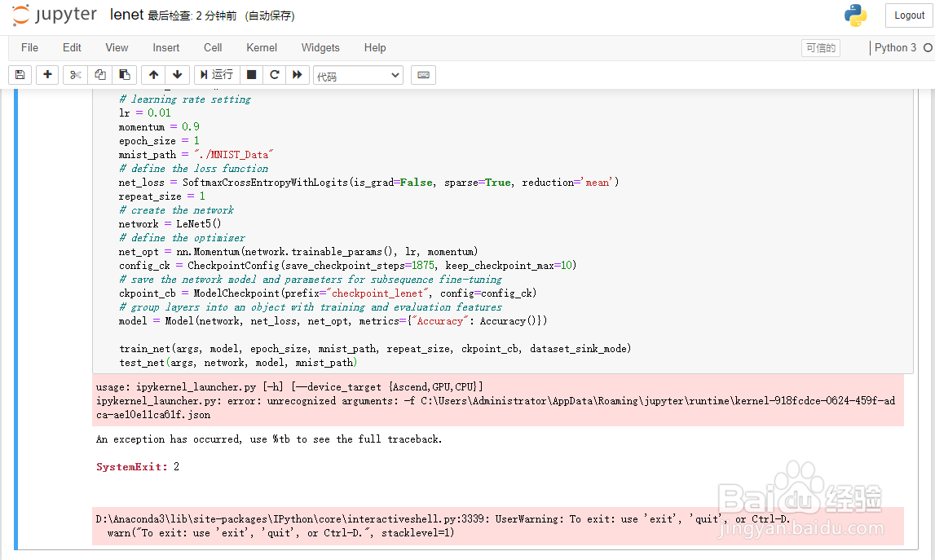Screen dimensions: 935x560
Task: Open the View menu
Action: 117,48
